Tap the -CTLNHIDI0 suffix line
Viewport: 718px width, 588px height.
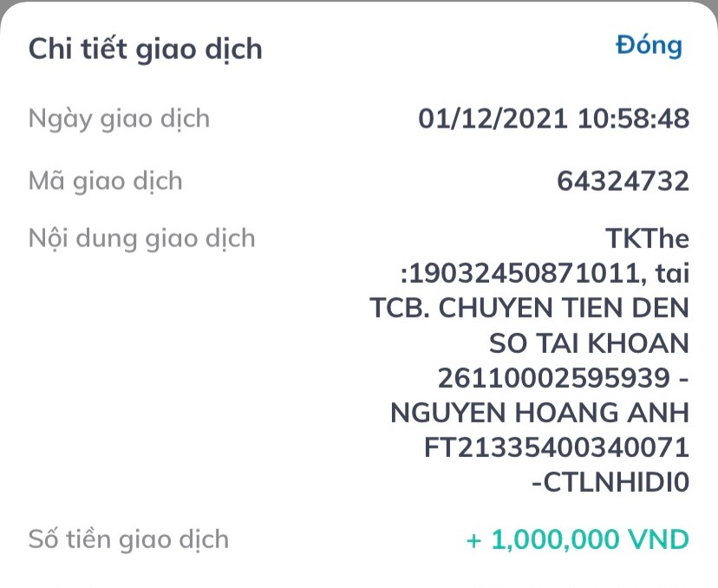(x=610, y=482)
